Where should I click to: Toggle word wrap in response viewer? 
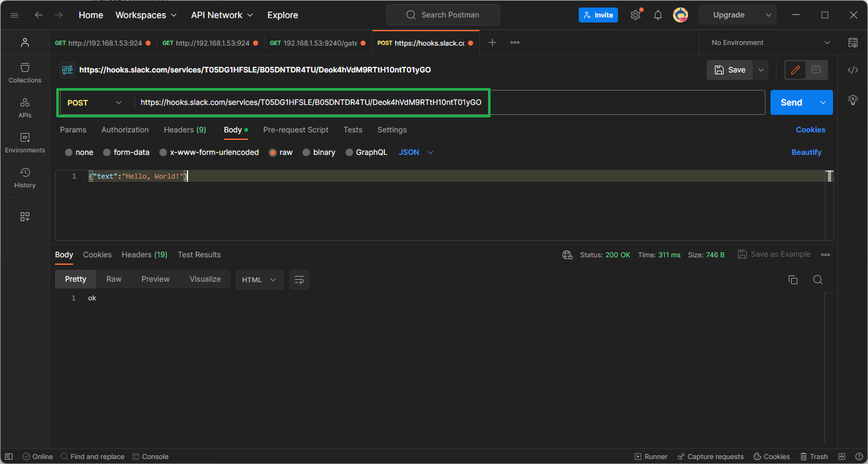coord(299,280)
